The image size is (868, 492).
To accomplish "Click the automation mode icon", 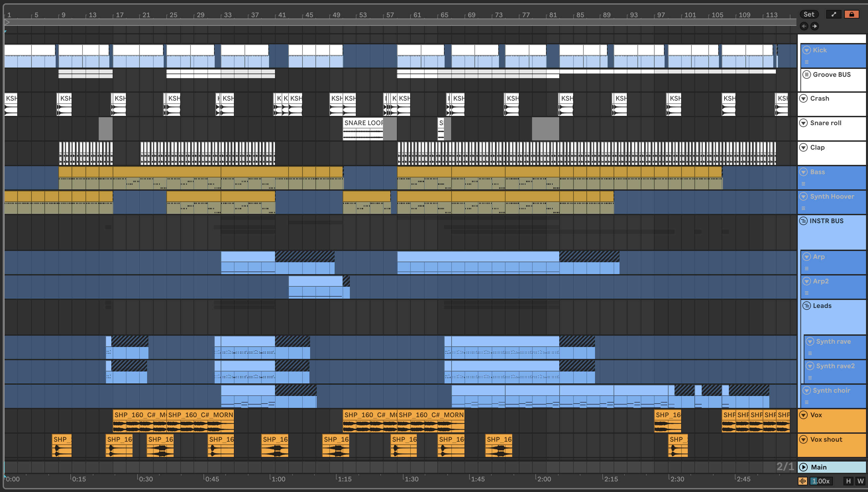I will pyautogui.click(x=834, y=14).
